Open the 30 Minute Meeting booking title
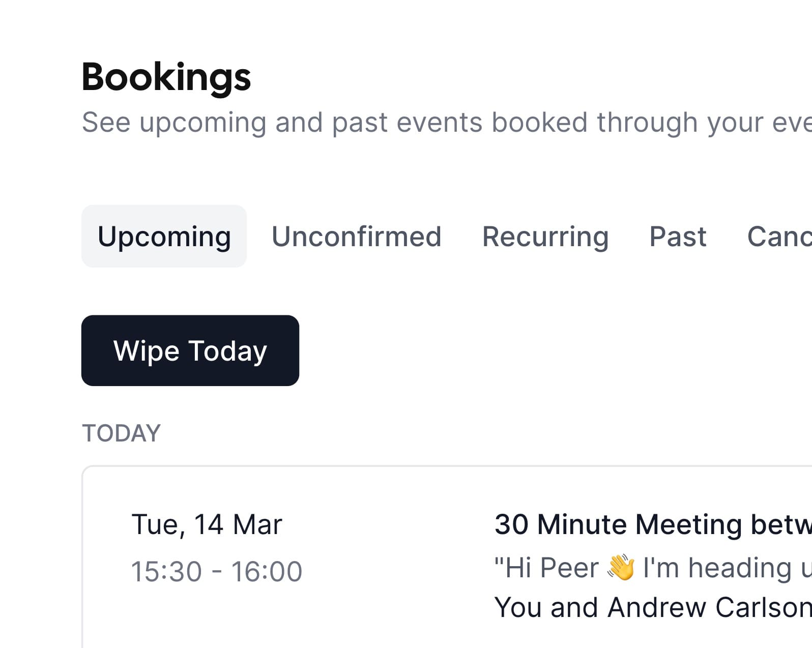The width and height of the screenshot is (812, 648). [x=652, y=524]
